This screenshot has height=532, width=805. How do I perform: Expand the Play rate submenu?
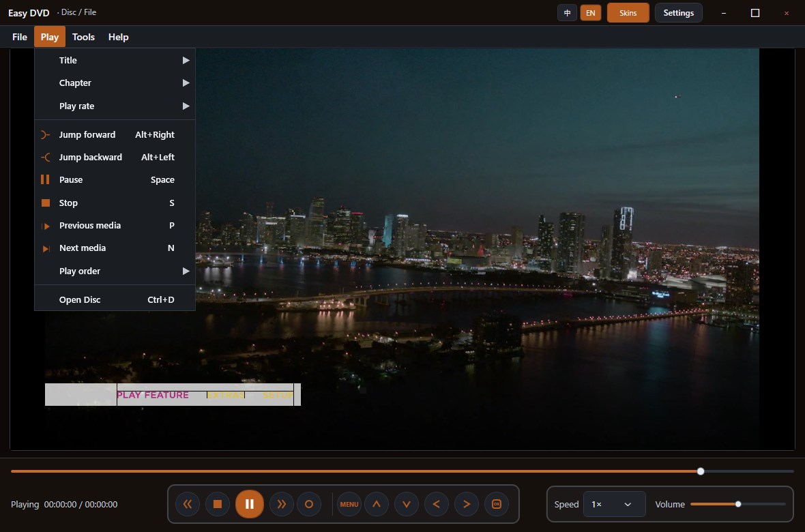115,106
